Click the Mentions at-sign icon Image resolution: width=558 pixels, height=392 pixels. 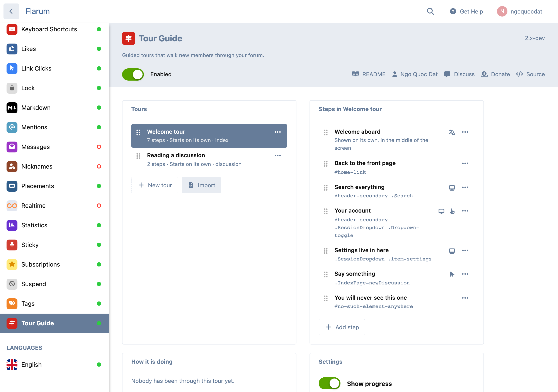point(12,127)
